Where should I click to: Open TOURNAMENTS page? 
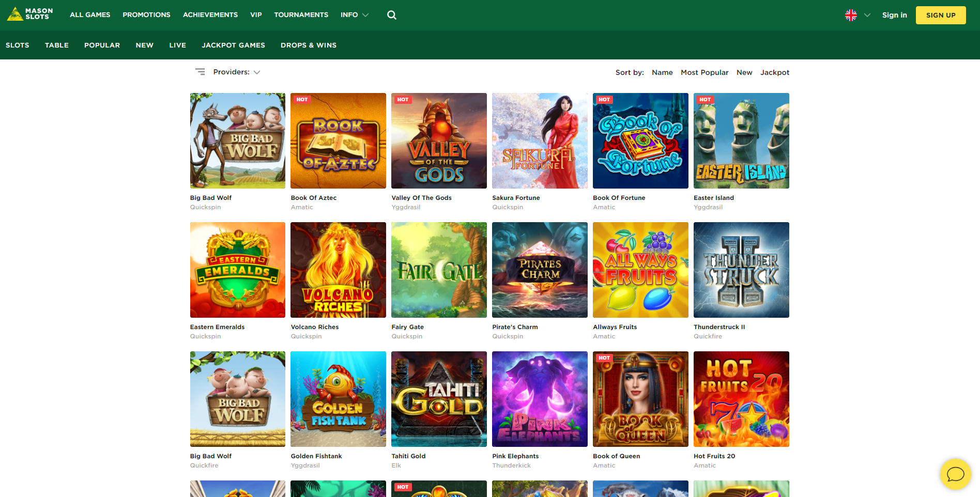(301, 15)
